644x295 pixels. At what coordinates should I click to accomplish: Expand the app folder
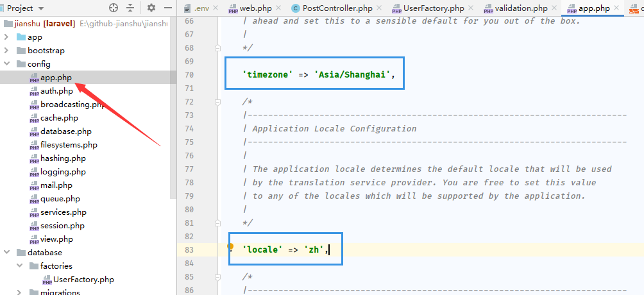[6, 37]
